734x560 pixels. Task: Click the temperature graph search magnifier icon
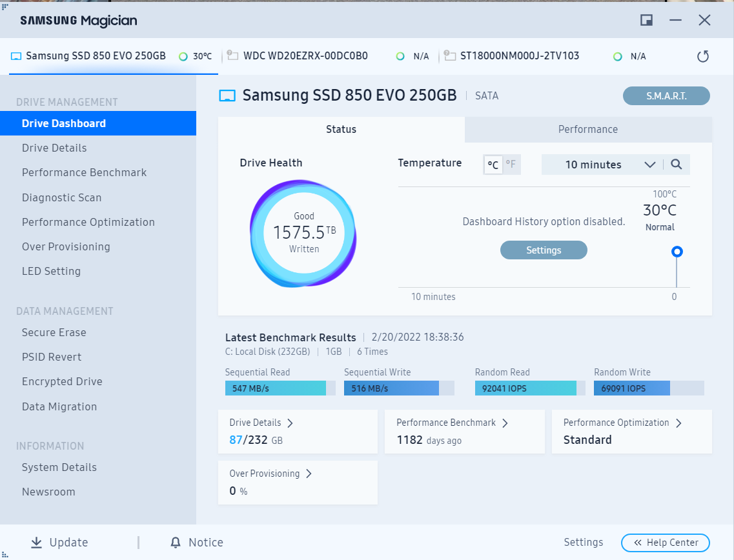point(676,165)
